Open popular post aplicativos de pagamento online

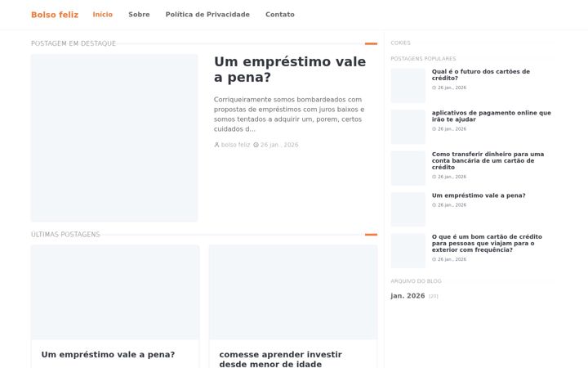pos(492,116)
